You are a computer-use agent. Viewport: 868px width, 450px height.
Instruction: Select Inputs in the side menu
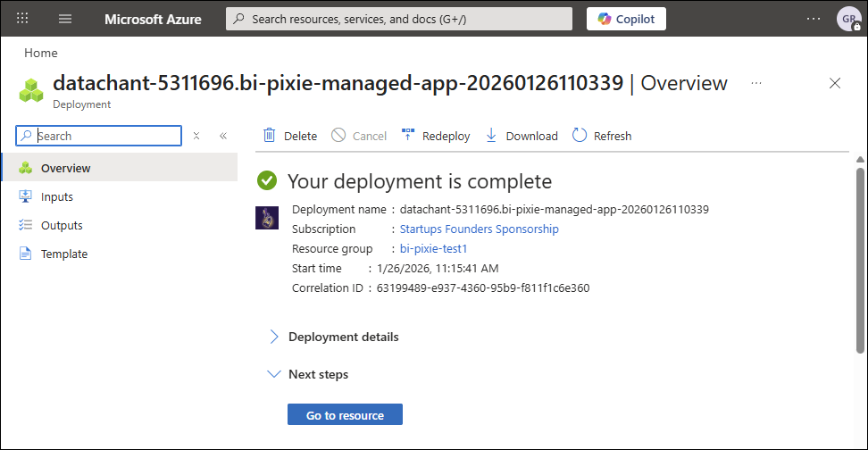pos(57,196)
